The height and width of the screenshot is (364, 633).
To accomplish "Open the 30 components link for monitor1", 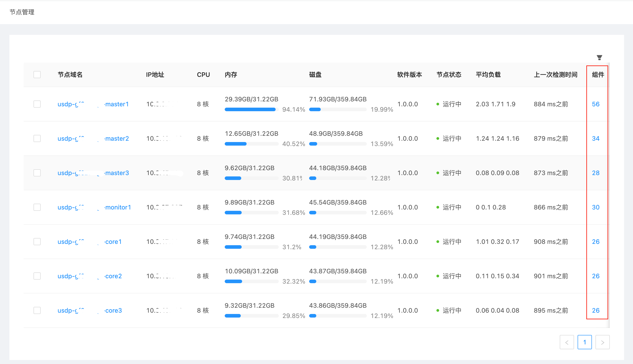I will coord(595,207).
